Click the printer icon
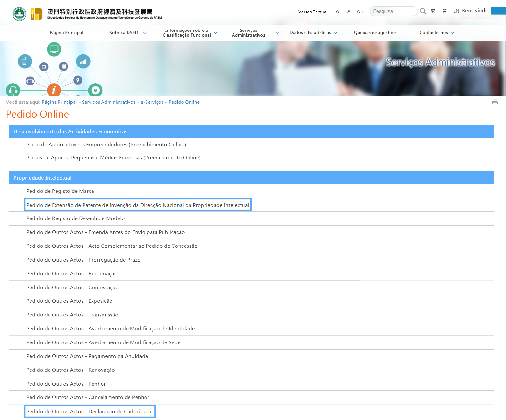Viewport: 506px width, 420px height. [495, 102]
